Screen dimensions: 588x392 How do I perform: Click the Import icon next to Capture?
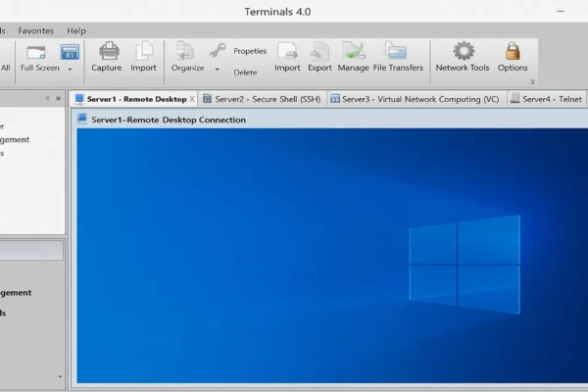tap(144, 51)
